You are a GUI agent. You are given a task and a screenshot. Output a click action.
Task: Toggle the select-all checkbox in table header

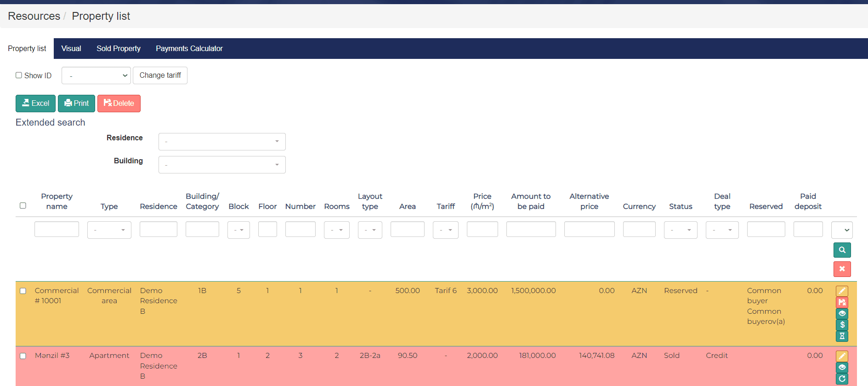pyautogui.click(x=23, y=206)
